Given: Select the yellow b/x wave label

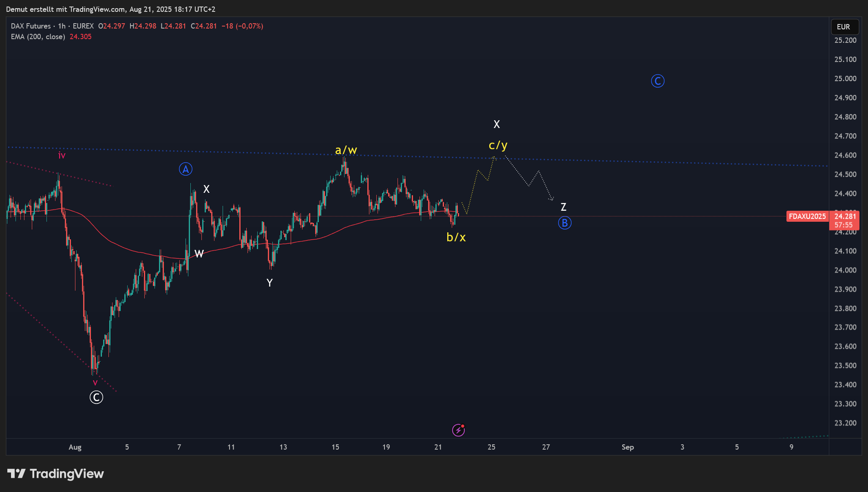Looking at the screenshot, I should click(x=456, y=237).
